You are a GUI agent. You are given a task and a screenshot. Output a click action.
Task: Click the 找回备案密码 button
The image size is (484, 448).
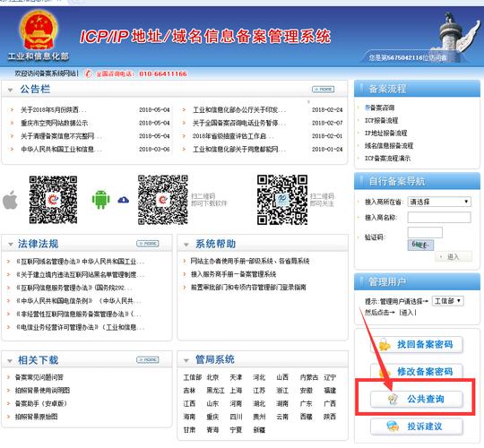tap(417, 345)
